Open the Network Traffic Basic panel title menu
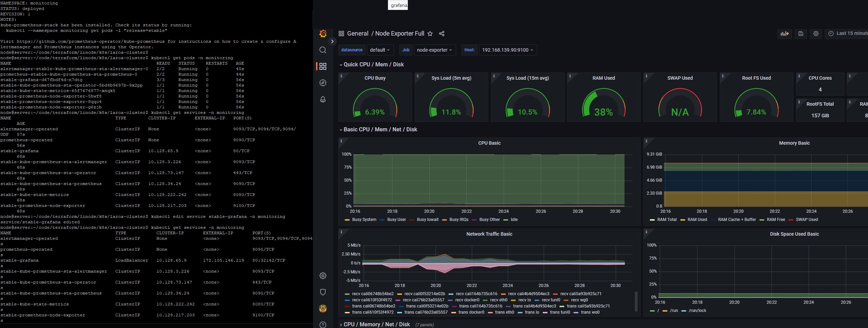Image resolution: width=868 pixels, height=328 pixels. pos(489,234)
